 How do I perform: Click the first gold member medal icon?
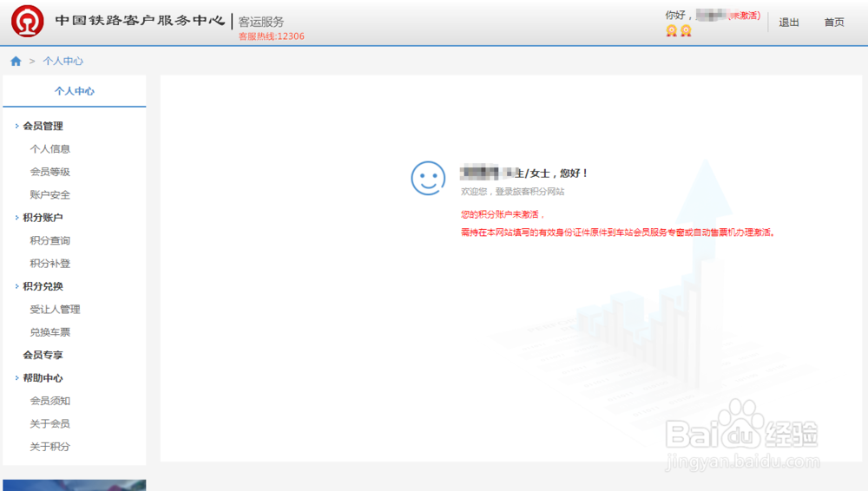click(672, 30)
